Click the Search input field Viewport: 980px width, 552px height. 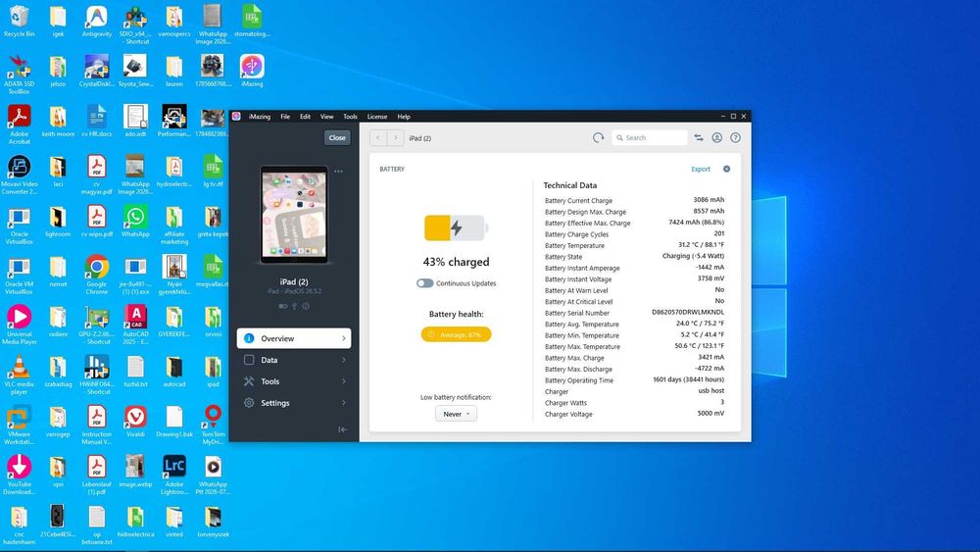(648, 137)
